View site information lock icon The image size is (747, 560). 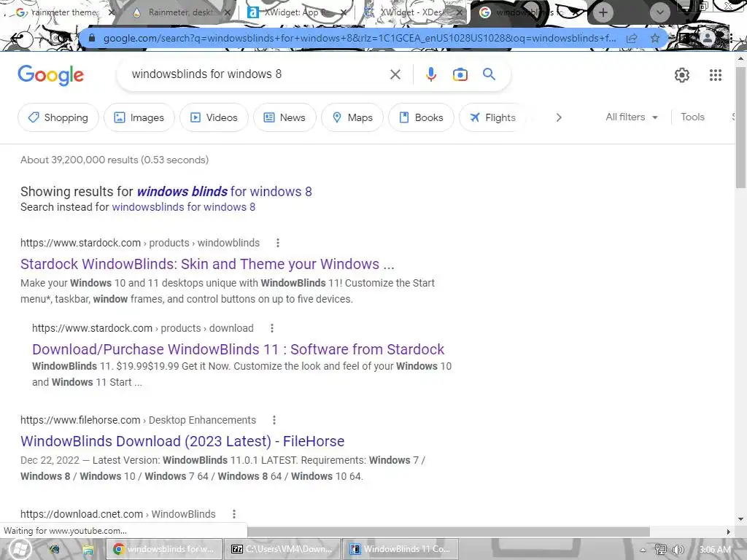click(92, 38)
